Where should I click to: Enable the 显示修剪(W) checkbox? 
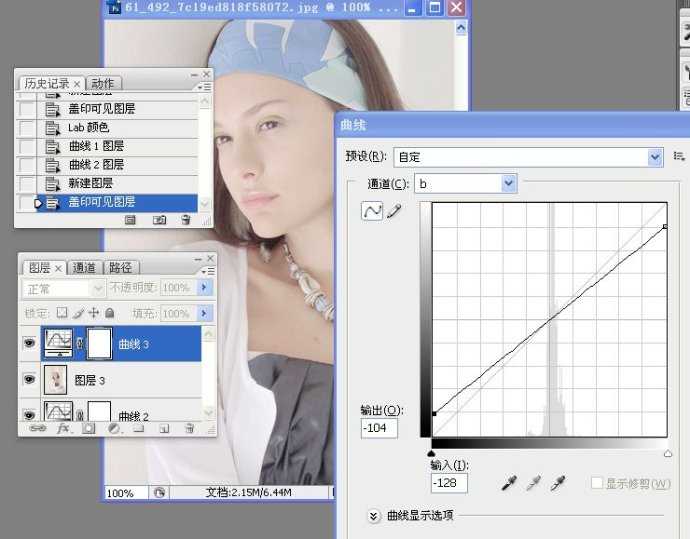point(597,483)
